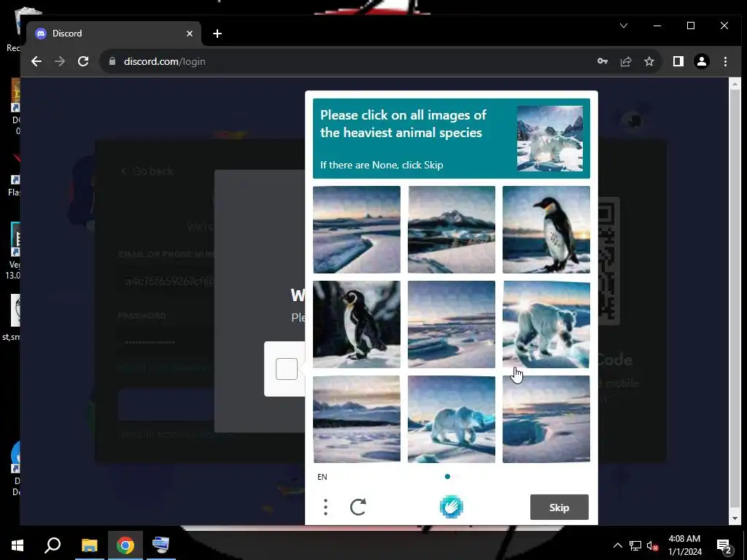This screenshot has height=560, width=747.
Task: Open the Windows Start menu
Action: 18,545
